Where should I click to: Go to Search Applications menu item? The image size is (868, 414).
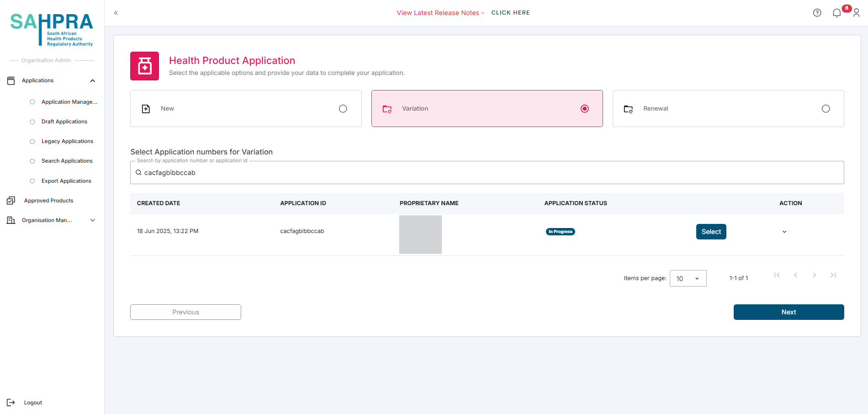(67, 161)
